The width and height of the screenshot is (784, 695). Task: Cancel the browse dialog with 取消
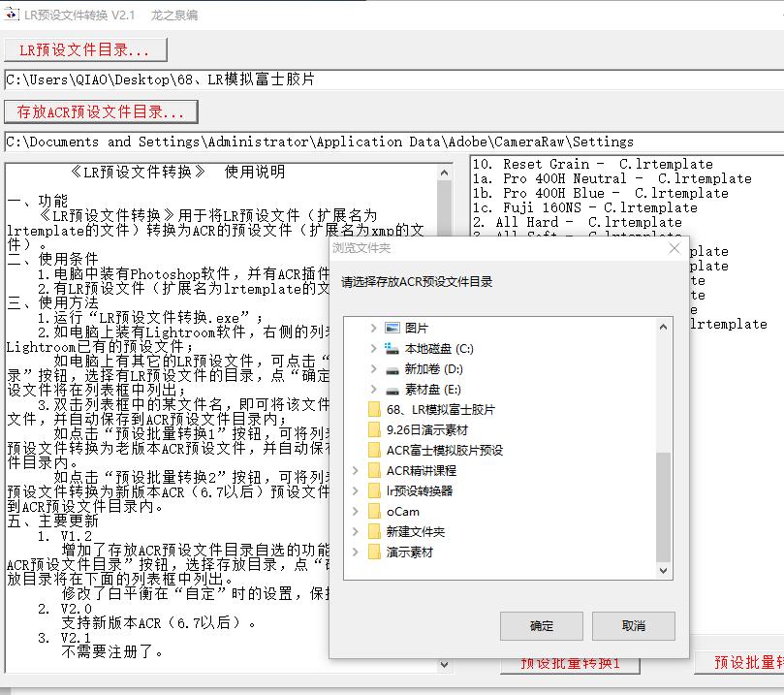click(x=632, y=626)
